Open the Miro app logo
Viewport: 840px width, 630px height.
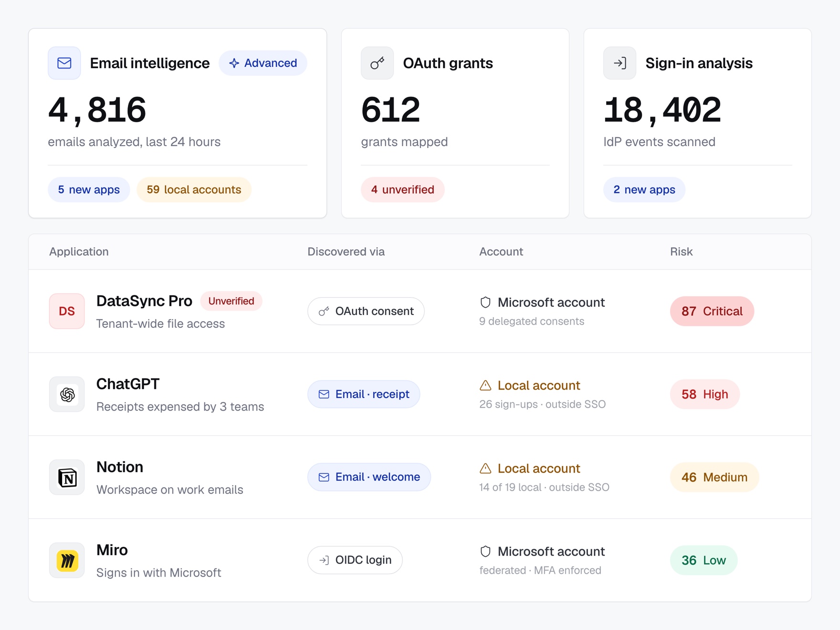[x=67, y=560]
